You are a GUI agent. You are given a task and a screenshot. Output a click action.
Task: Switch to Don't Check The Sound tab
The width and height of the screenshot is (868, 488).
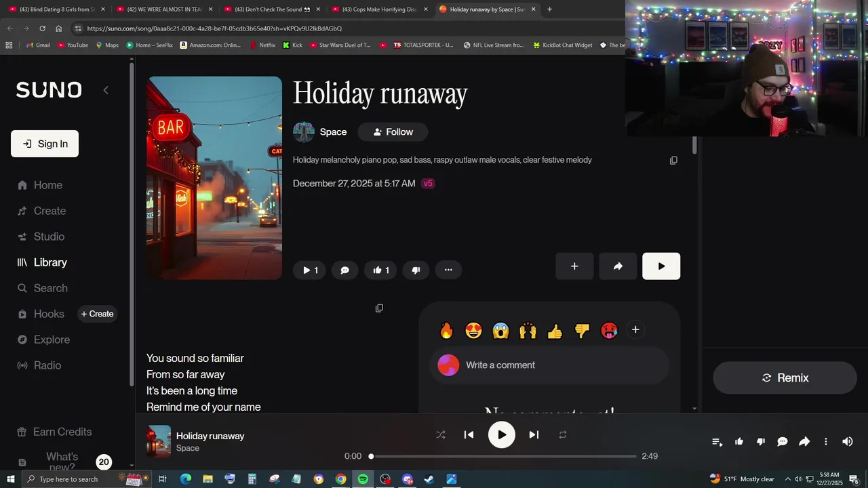[271, 9]
